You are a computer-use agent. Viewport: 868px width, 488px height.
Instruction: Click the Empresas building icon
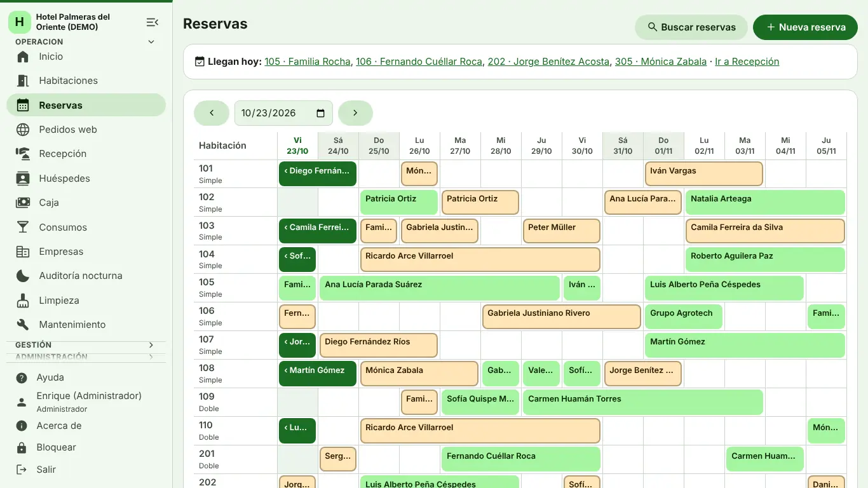pos(23,252)
